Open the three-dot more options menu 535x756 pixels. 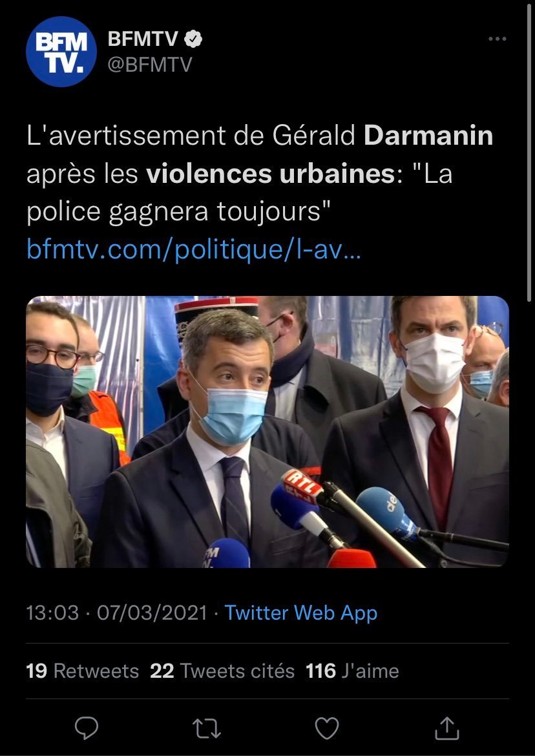pos(498,39)
